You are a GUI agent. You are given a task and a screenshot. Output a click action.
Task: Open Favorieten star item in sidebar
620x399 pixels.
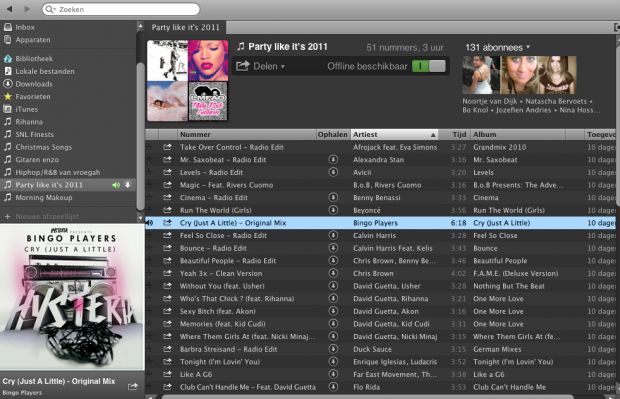coord(27,96)
